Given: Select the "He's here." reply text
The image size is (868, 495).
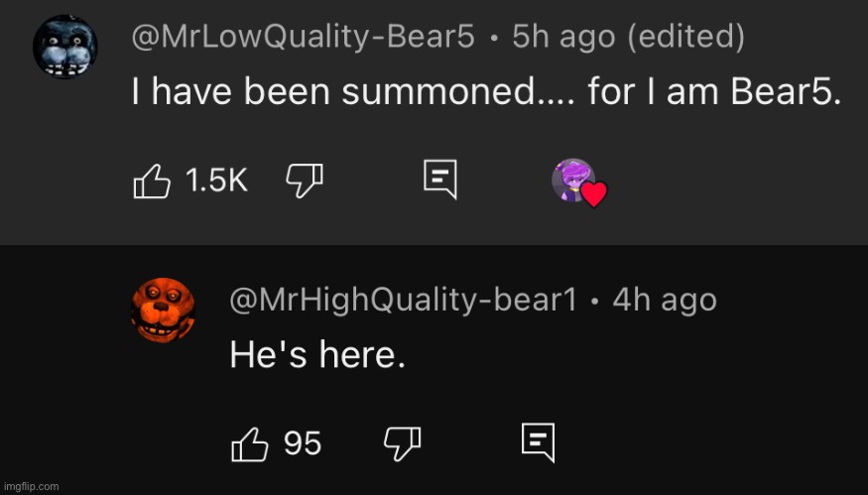Looking at the screenshot, I should tap(317, 355).
